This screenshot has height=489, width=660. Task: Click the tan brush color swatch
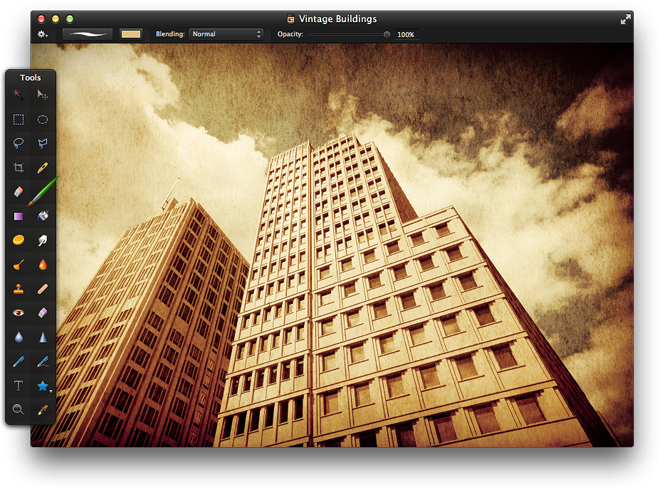coord(131,34)
